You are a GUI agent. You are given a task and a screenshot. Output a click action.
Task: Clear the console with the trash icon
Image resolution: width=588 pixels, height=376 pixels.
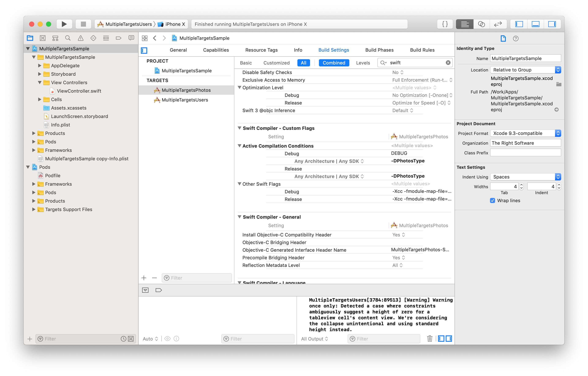click(x=430, y=339)
